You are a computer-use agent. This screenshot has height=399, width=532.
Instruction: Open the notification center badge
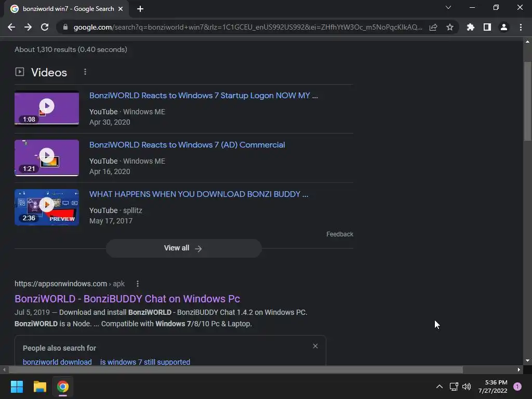coord(517,387)
